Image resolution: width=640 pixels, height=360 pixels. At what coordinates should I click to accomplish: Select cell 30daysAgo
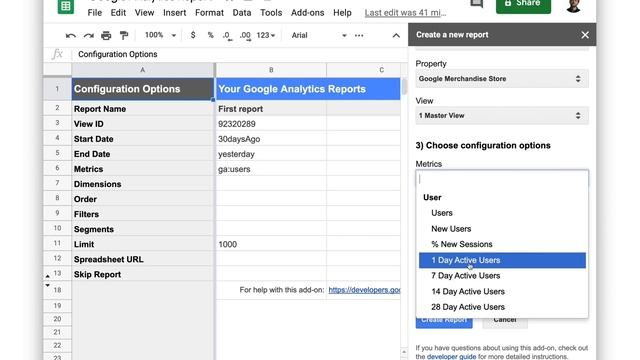[x=271, y=139]
